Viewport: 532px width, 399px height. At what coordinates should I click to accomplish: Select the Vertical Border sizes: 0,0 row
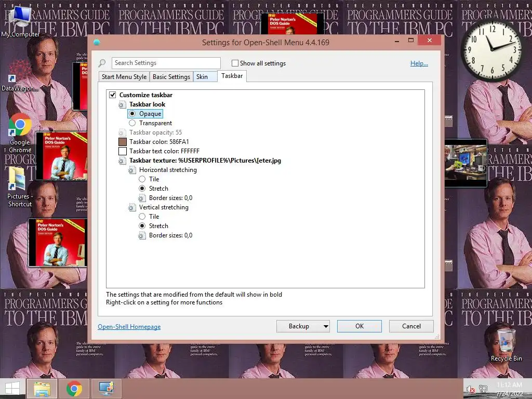click(170, 235)
